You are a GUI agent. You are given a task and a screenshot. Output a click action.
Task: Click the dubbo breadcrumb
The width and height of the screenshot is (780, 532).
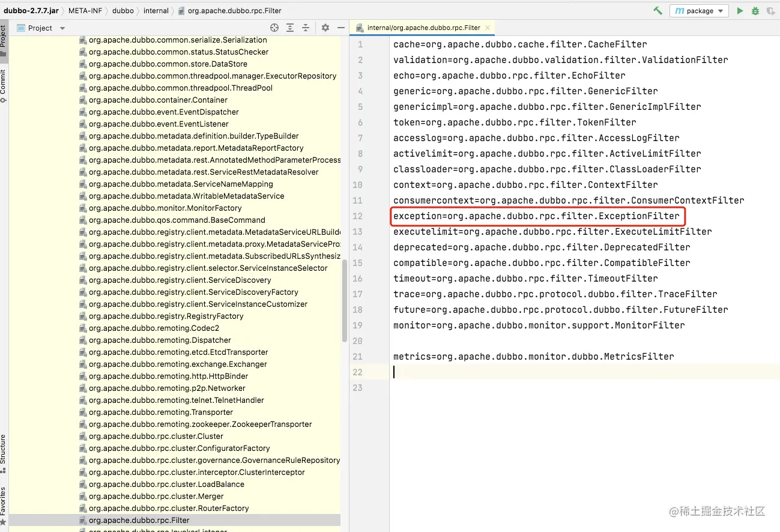pyautogui.click(x=123, y=11)
